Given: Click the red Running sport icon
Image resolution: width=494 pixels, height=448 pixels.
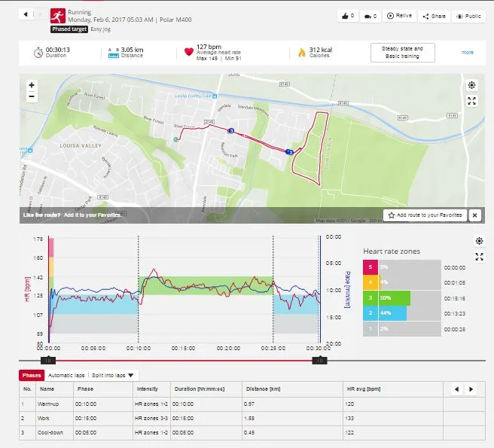Looking at the screenshot, I should point(56,16).
